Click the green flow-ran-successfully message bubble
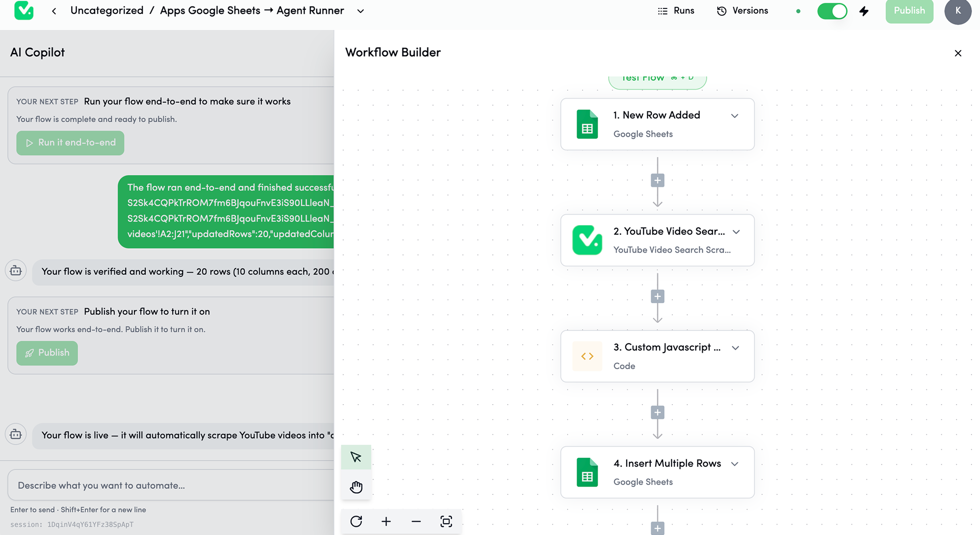Screen dimensions: 980x535 coord(226,212)
